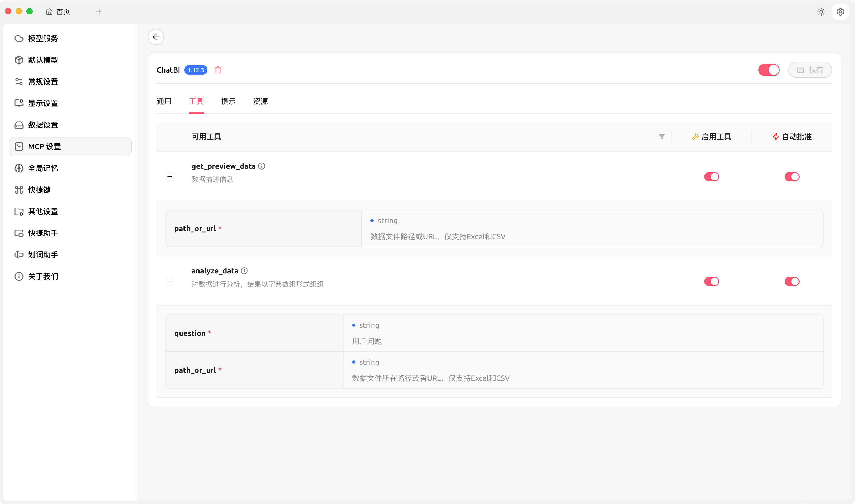Select 模型服务 in the sidebar

[x=43, y=38]
